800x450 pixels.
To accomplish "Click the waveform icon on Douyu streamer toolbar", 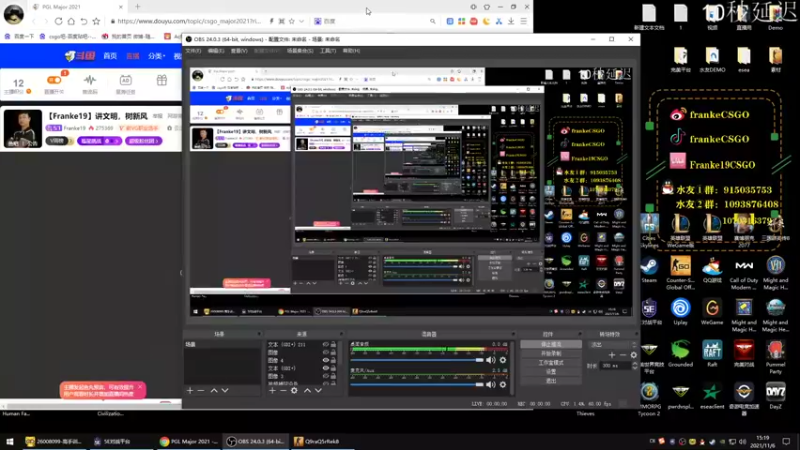I will 90,80.
